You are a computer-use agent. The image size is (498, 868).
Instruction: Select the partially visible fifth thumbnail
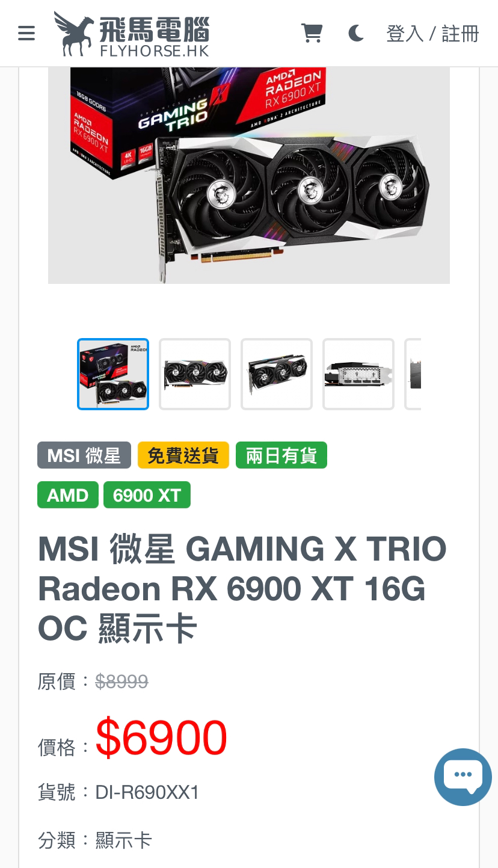413,374
